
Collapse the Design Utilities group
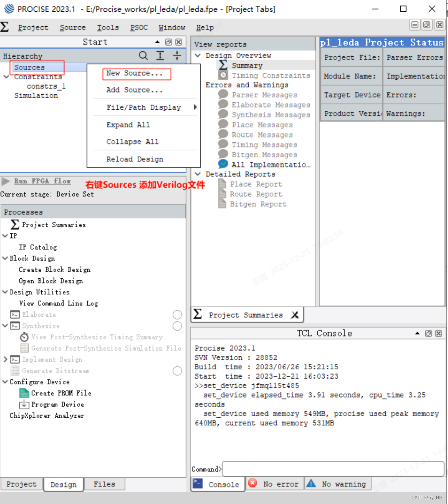click(x=5, y=292)
